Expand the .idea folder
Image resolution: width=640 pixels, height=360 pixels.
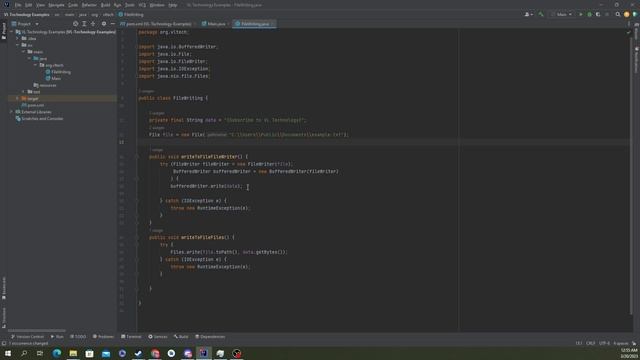(18, 38)
